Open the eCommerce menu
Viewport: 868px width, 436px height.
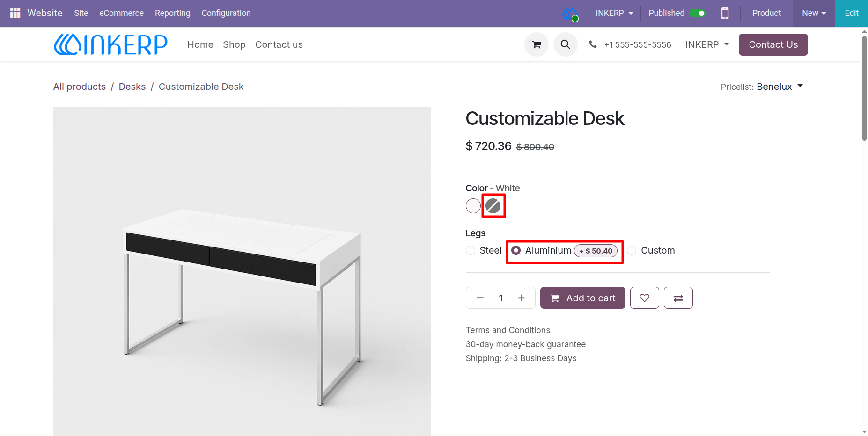click(121, 13)
